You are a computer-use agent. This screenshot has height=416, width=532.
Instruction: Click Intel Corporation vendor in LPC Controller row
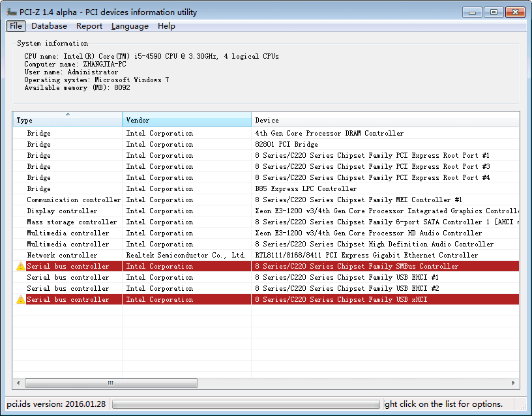point(160,189)
